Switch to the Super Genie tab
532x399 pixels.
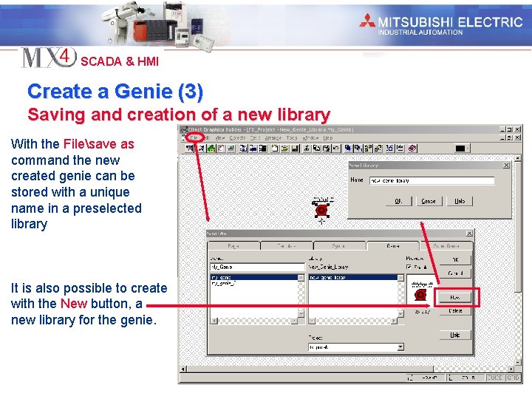[446, 245]
